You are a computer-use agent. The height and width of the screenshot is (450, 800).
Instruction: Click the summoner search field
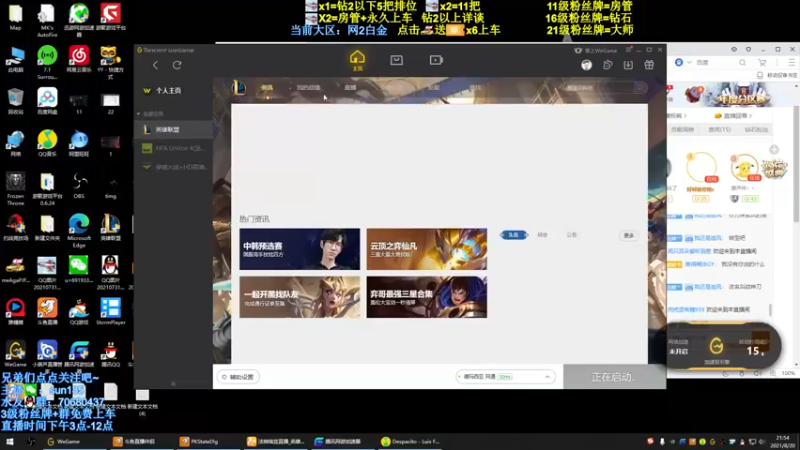(599, 88)
